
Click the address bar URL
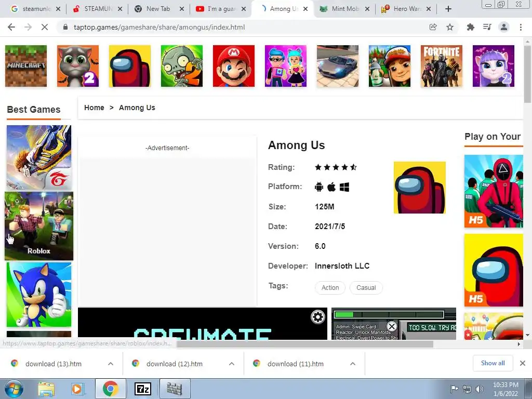pyautogui.click(x=159, y=27)
